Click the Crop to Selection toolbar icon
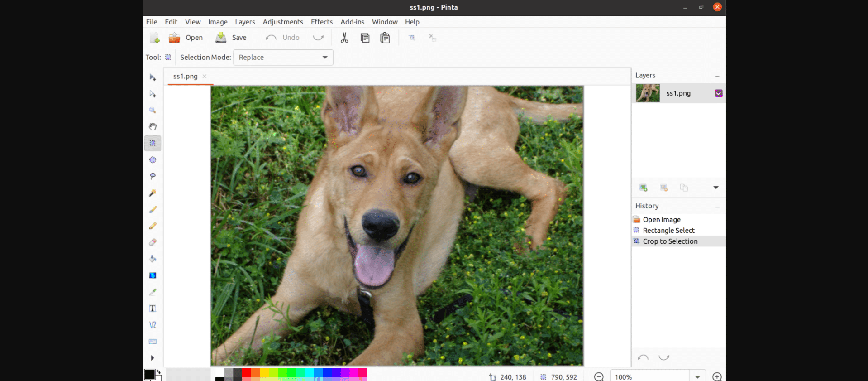 tap(412, 38)
